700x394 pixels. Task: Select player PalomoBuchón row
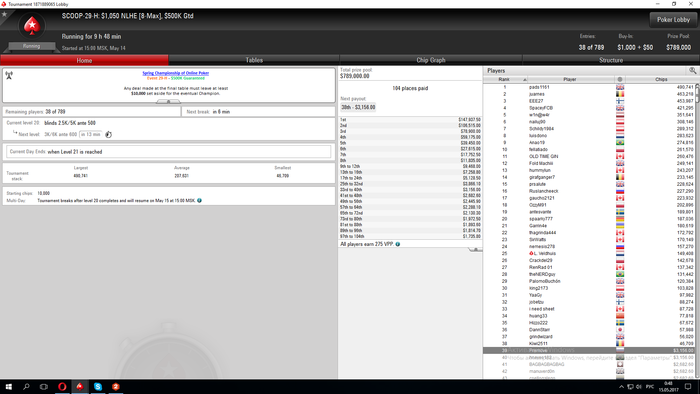click(x=589, y=281)
